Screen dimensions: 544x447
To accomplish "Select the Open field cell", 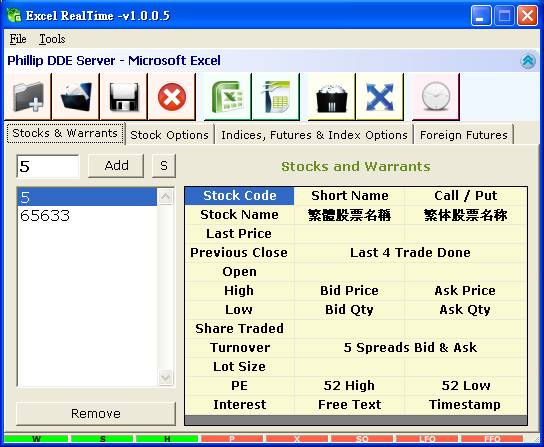I will (239, 271).
